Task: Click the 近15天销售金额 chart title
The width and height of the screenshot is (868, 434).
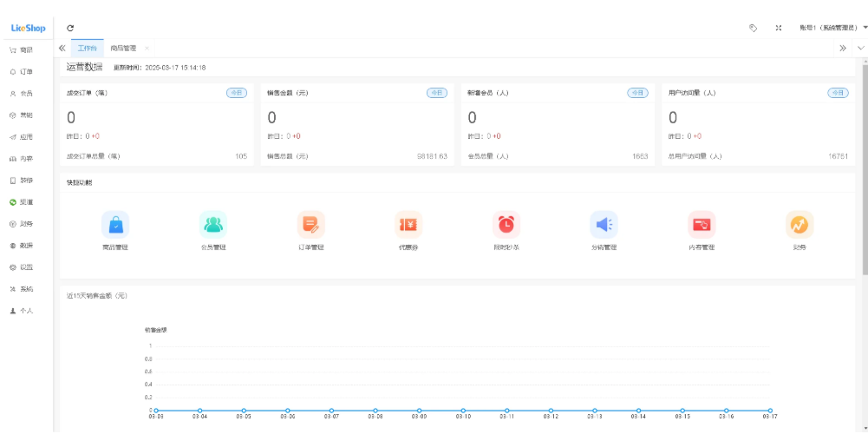Action: 97,296
